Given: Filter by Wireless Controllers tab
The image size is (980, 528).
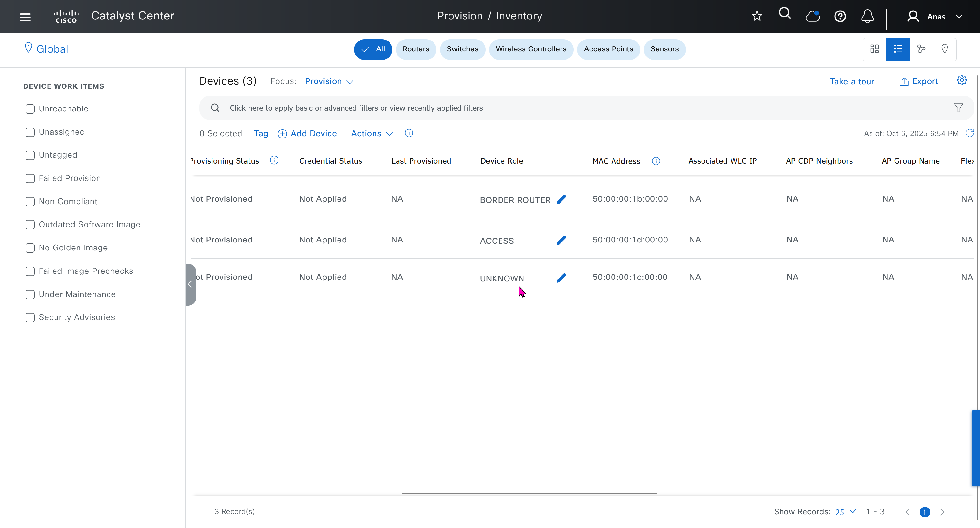Looking at the screenshot, I should click(x=531, y=49).
